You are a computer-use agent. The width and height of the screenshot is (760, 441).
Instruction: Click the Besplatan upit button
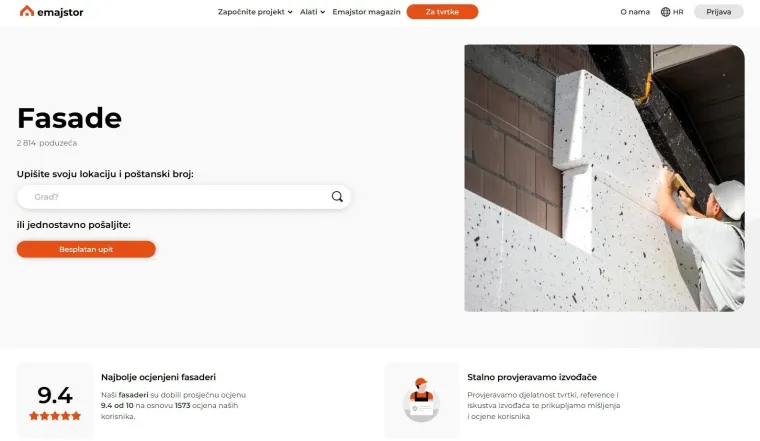click(x=86, y=249)
